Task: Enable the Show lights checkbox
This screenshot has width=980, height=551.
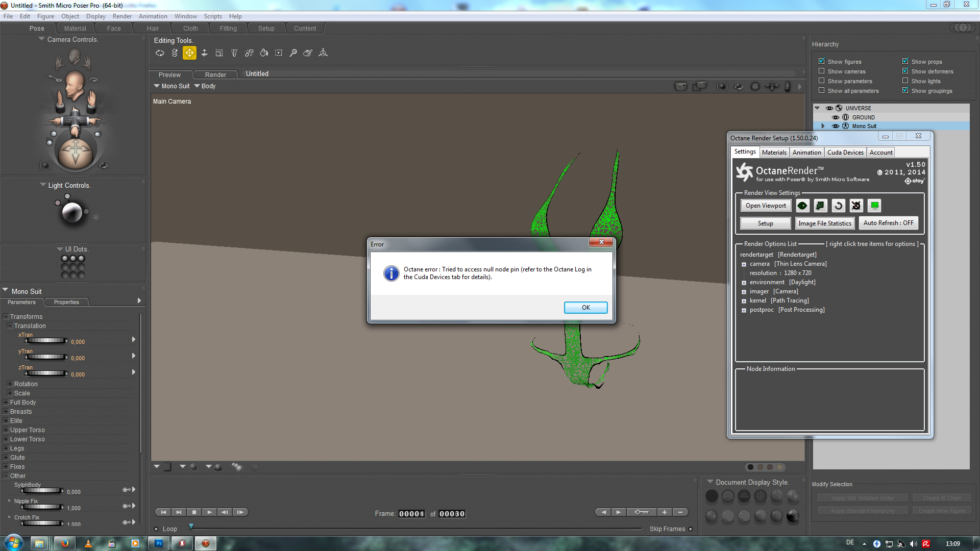Action: click(905, 81)
